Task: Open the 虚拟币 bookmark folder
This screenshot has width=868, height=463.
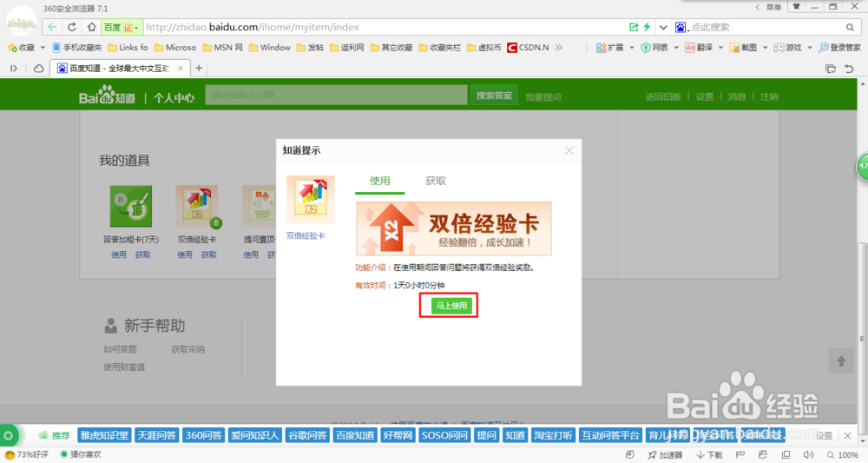Action: [x=483, y=48]
